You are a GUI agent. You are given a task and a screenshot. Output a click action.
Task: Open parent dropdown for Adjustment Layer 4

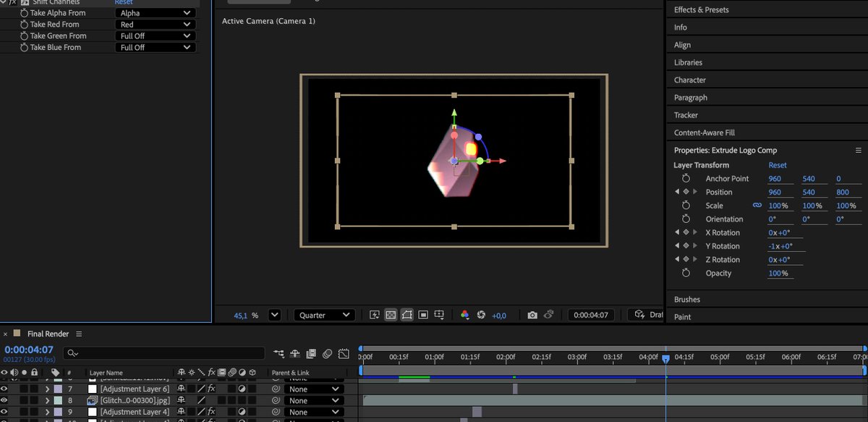[x=313, y=412]
